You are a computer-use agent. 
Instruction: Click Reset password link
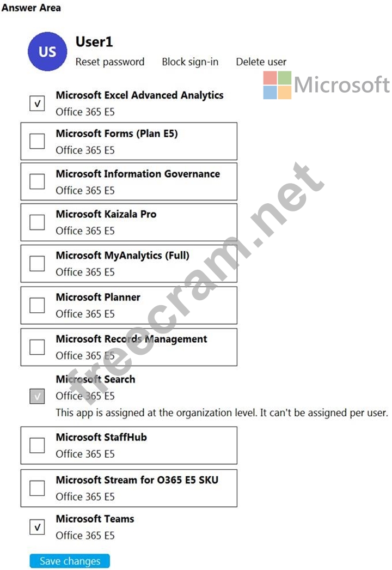tap(110, 62)
